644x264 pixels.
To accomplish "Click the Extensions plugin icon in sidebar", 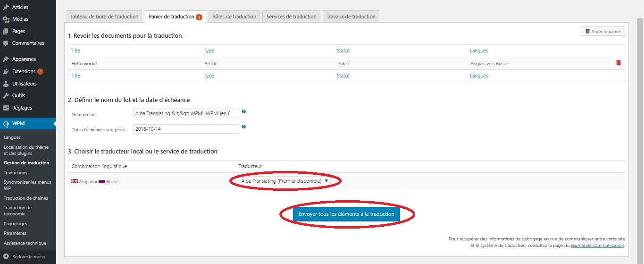I will [6, 71].
